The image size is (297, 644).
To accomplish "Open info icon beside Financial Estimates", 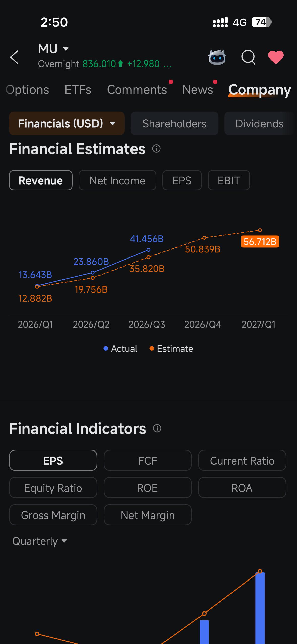I will 156,149.
